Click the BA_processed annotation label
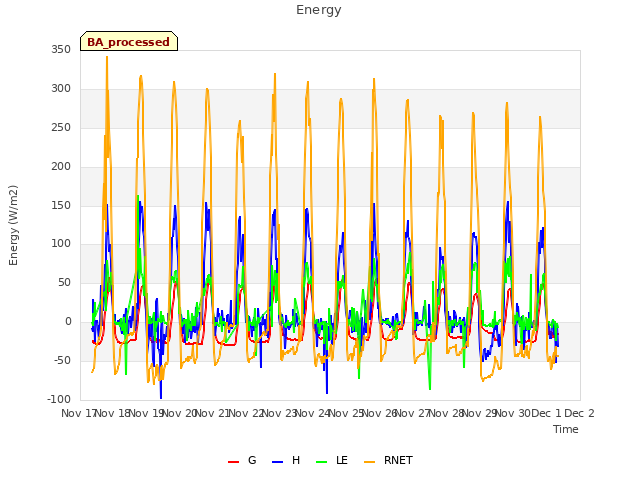The image size is (640, 480). pos(129,41)
